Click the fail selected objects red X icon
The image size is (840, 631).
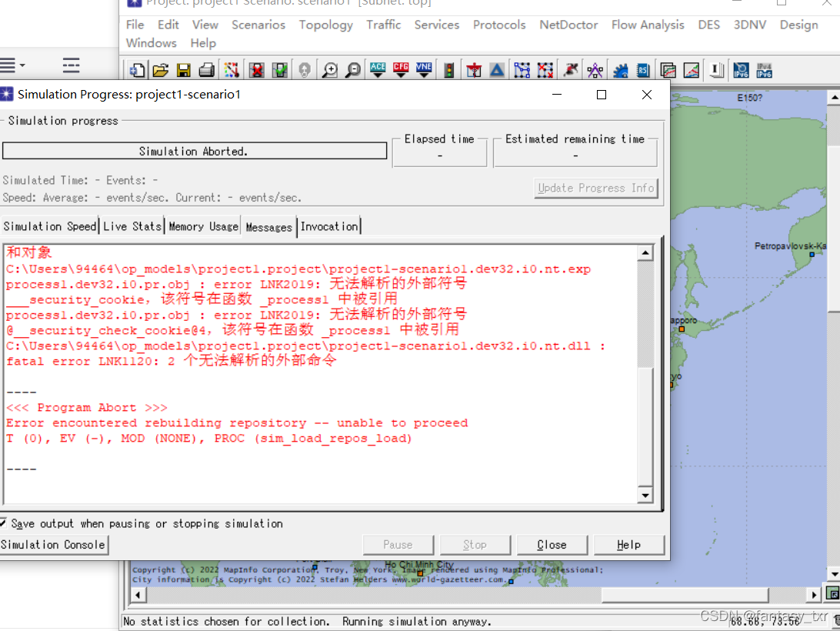[x=257, y=70]
